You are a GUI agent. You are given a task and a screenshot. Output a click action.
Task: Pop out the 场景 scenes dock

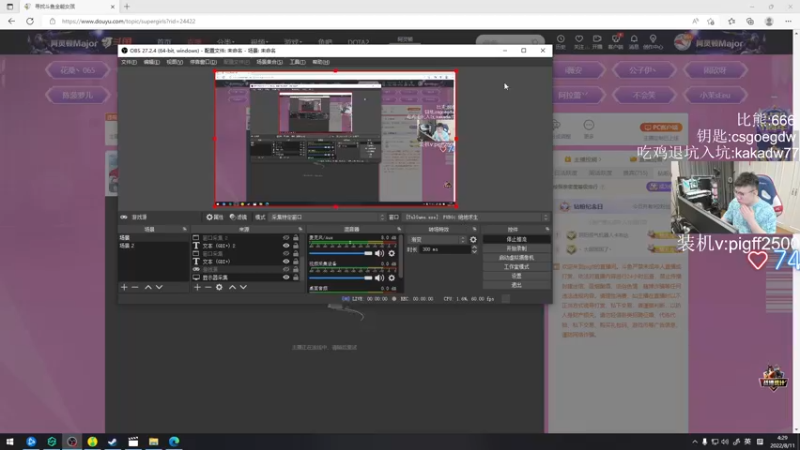tap(185, 229)
